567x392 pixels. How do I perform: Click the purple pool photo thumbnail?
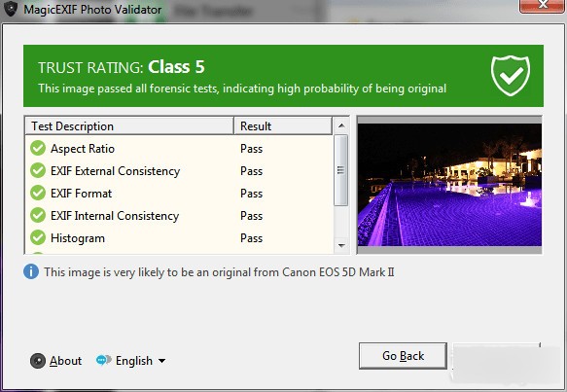pos(449,185)
